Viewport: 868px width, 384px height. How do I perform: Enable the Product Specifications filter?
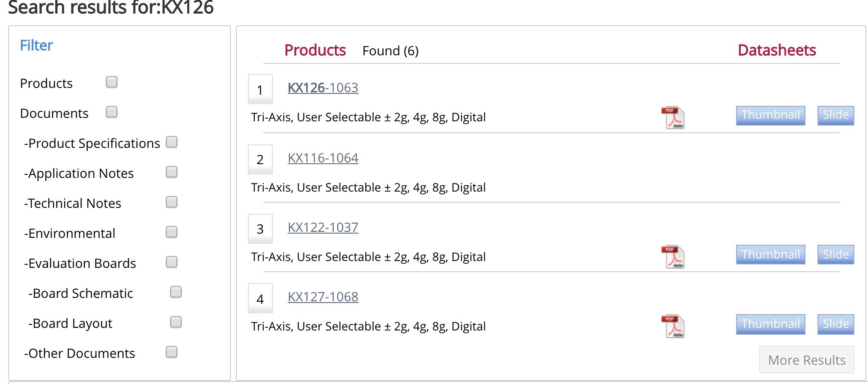click(x=172, y=142)
